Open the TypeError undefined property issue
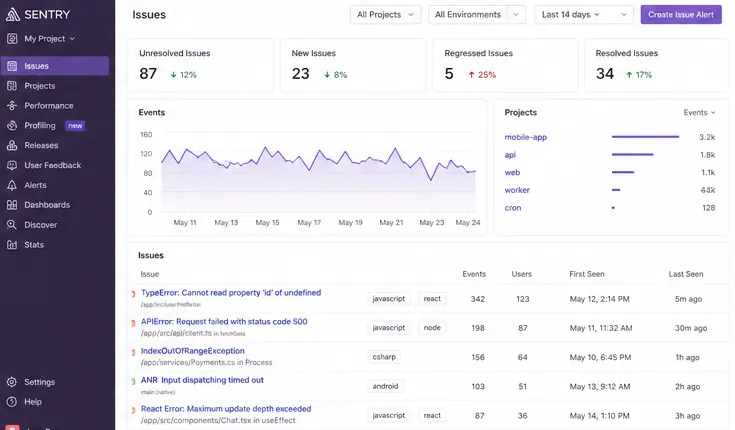 pos(231,293)
